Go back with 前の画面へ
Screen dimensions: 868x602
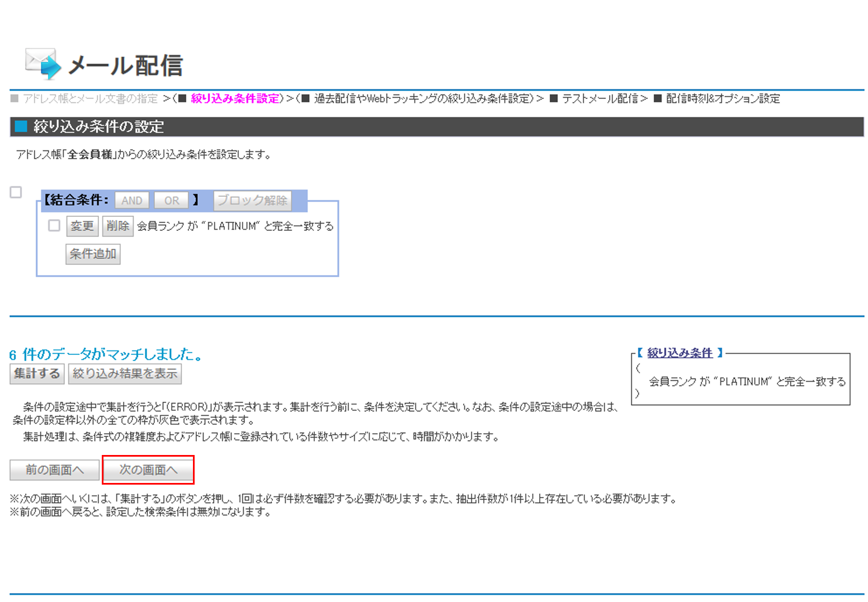(54, 470)
